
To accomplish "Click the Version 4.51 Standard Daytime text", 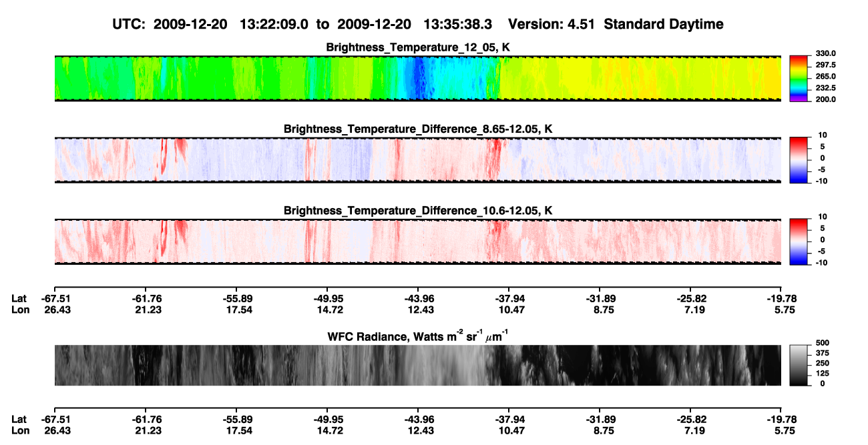I will (x=616, y=24).
